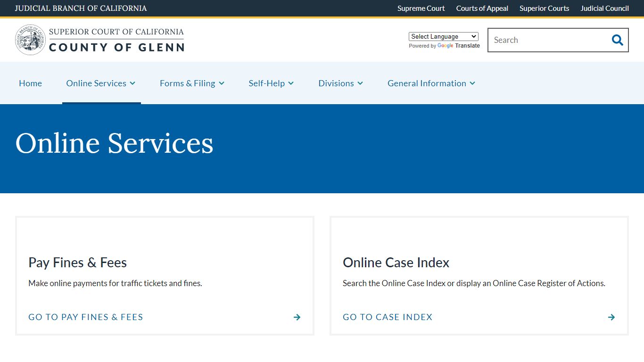Click the court seal logo
The image size is (644, 362).
(30, 40)
